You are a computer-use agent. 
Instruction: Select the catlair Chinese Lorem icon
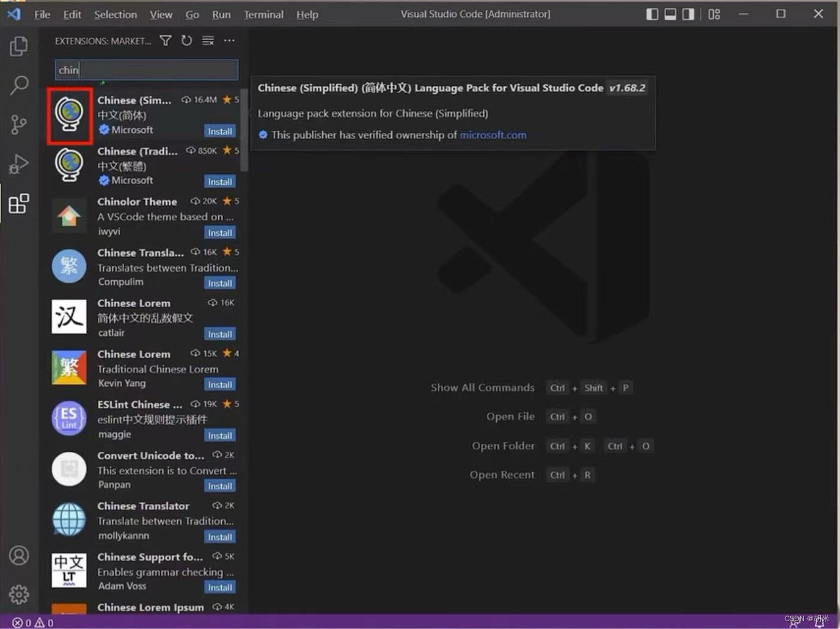(x=69, y=317)
